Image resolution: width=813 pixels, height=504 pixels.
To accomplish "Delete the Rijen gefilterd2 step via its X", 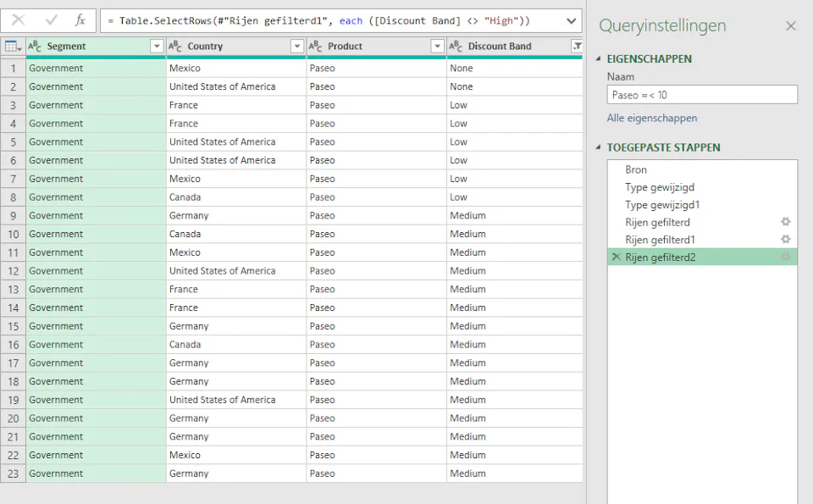I will click(616, 258).
